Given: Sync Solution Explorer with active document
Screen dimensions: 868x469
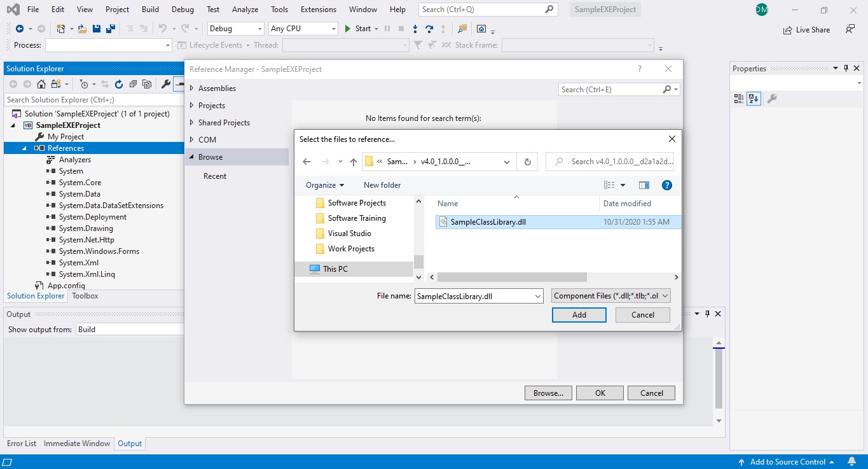Looking at the screenshot, I should 104,83.
